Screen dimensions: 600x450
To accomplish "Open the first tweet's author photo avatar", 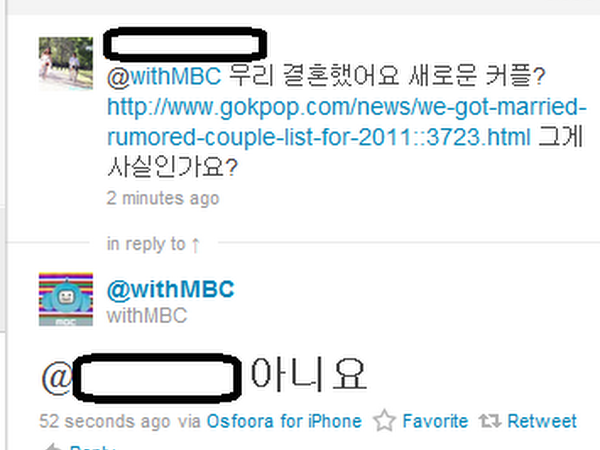I will (x=66, y=64).
